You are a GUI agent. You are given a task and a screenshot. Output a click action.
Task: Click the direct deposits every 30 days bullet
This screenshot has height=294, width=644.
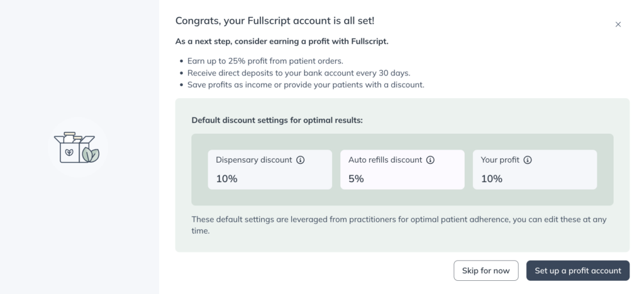tap(299, 73)
